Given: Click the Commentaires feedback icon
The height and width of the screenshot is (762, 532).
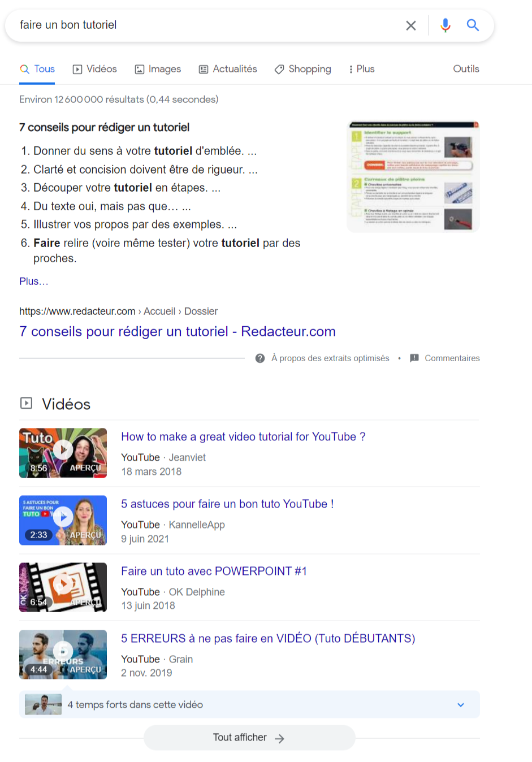Looking at the screenshot, I should [x=414, y=358].
